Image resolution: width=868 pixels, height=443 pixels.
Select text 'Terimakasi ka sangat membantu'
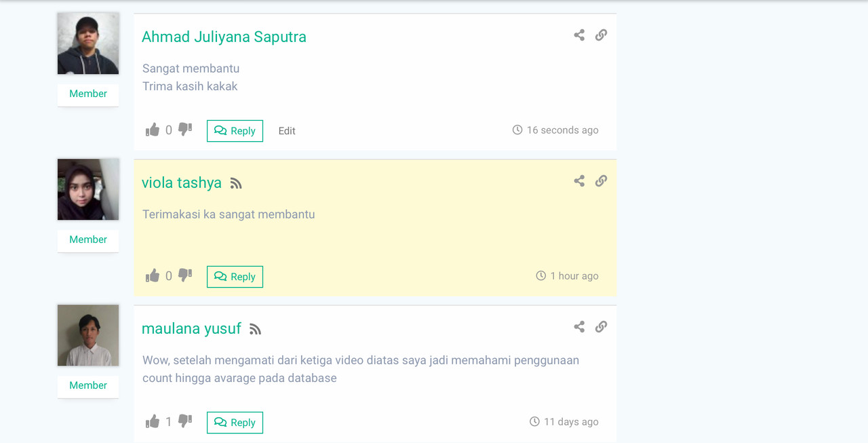(229, 214)
